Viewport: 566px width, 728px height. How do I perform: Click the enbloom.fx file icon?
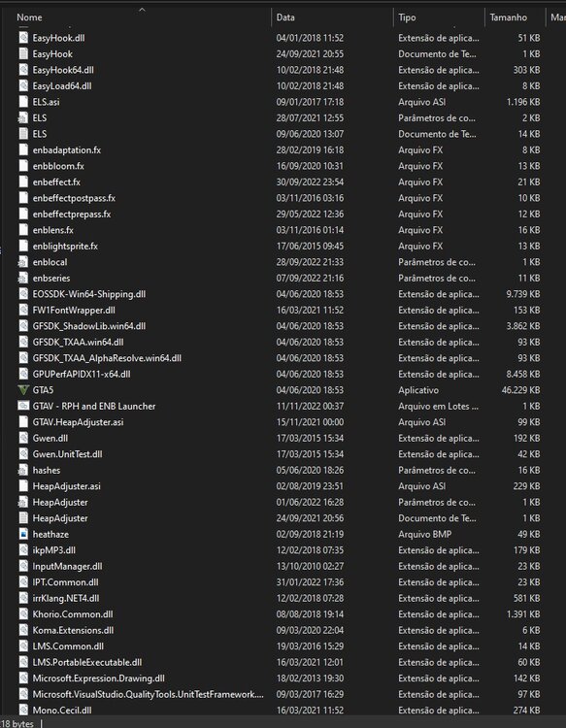(23, 166)
